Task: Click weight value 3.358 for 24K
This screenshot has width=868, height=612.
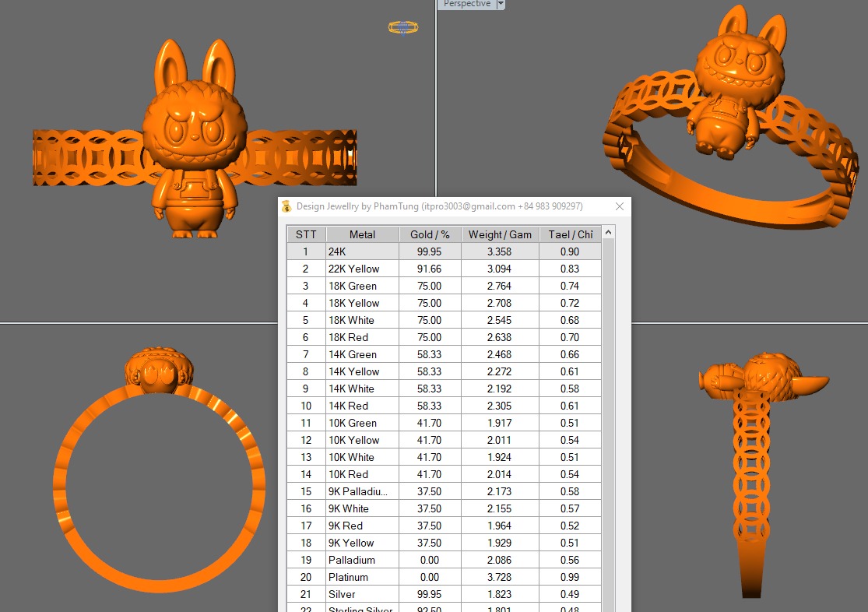Action: tap(499, 251)
